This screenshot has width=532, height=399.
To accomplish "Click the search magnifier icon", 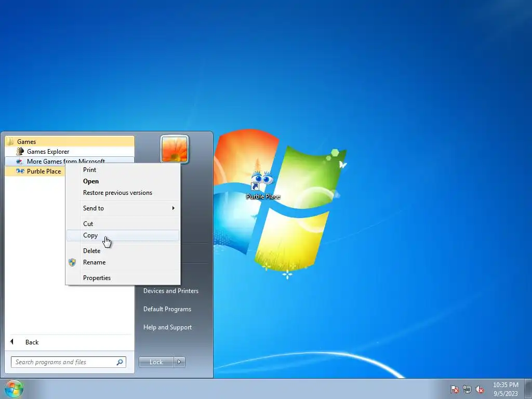I will point(119,362).
